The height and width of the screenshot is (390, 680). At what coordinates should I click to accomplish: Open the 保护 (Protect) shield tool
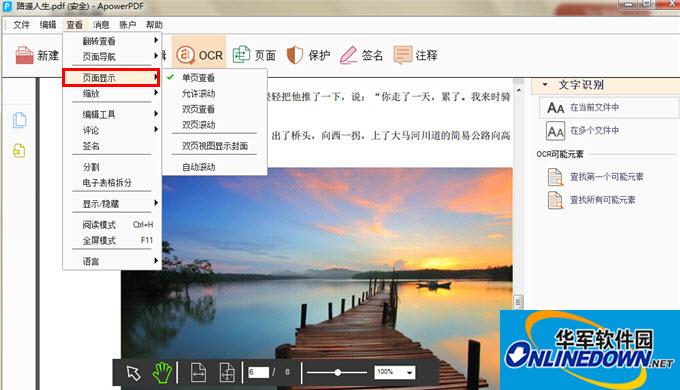[x=308, y=56]
